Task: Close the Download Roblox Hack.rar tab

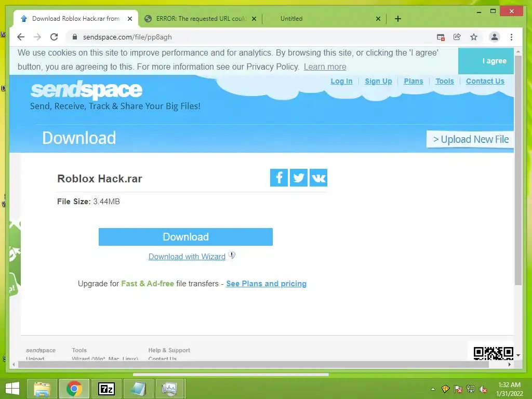Action: 129,19
